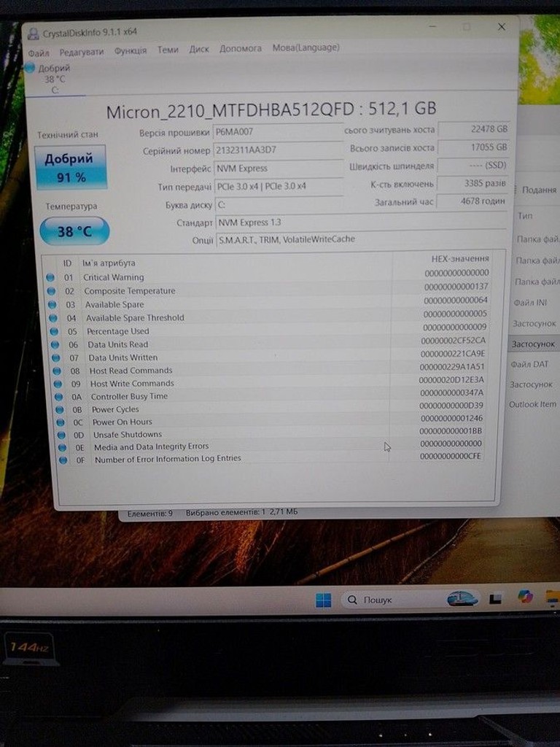The height and width of the screenshot is (747, 560).
Task: Select the Unsafe Shutdowns attribute row
Action: click(270, 433)
